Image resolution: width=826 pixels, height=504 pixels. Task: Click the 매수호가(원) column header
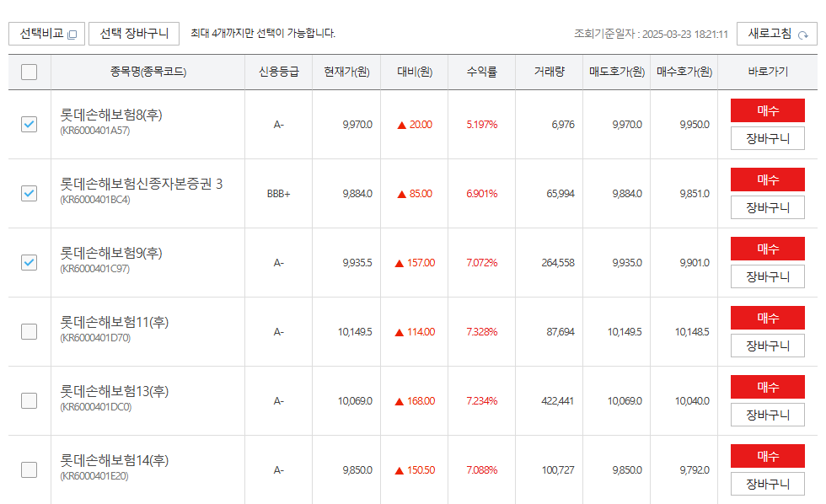pos(684,72)
